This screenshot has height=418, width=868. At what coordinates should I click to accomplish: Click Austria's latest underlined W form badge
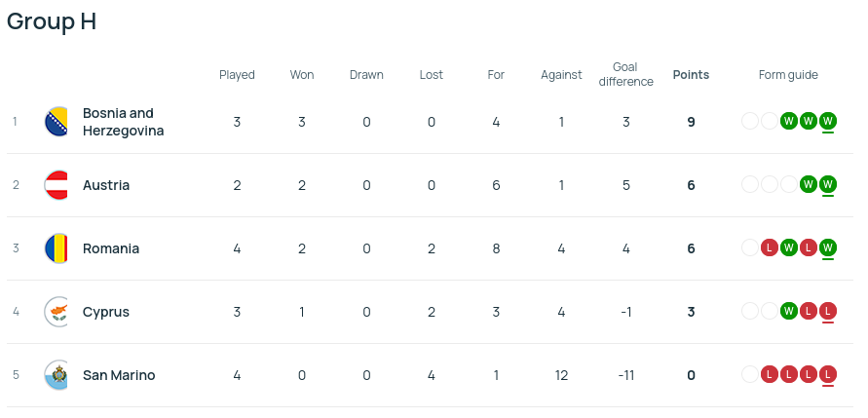828,184
